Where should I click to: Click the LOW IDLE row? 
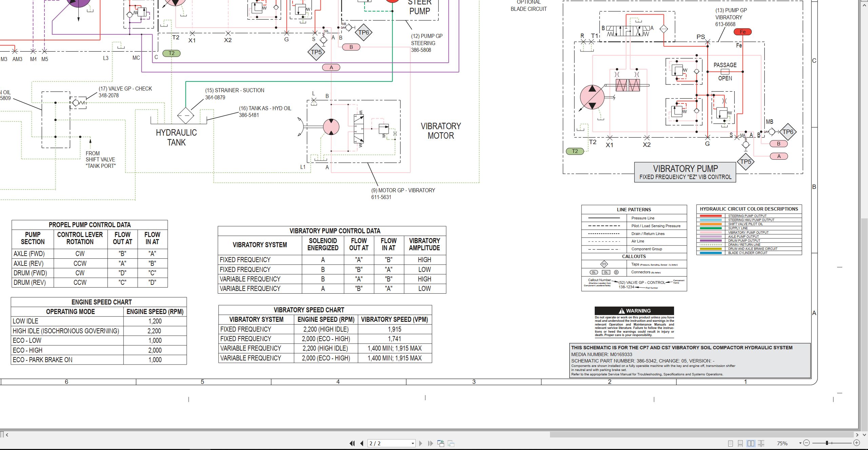point(99,321)
